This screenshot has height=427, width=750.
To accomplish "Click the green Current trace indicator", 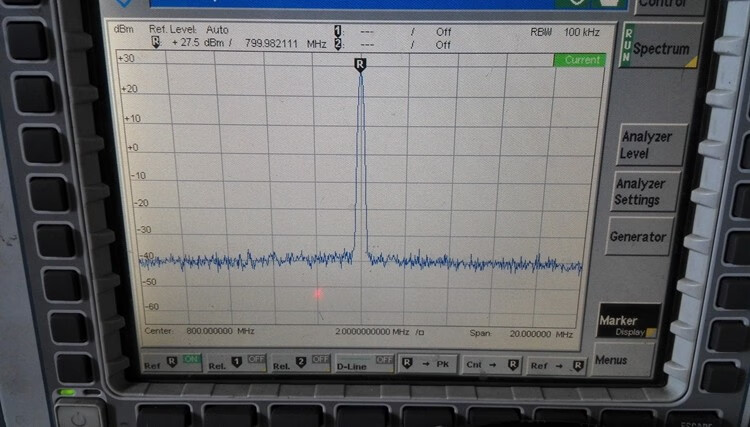I will point(579,60).
